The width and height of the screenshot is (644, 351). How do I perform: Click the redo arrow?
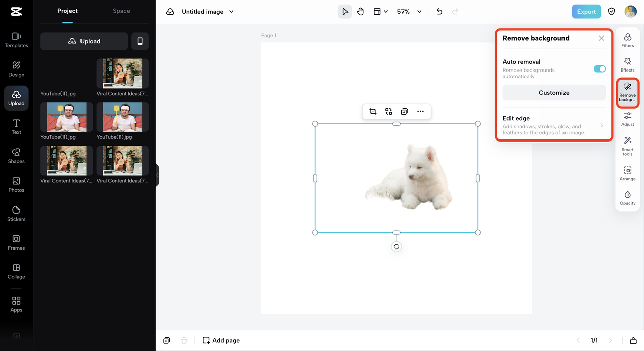(x=455, y=12)
